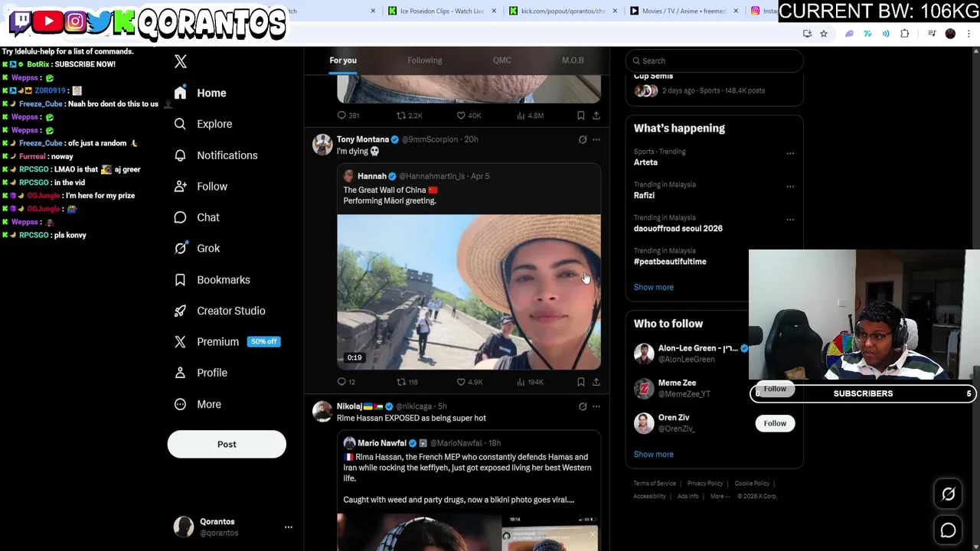Viewport: 980px width, 551px height.
Task: Open more options on Tony Montana's post
Action: pos(596,139)
